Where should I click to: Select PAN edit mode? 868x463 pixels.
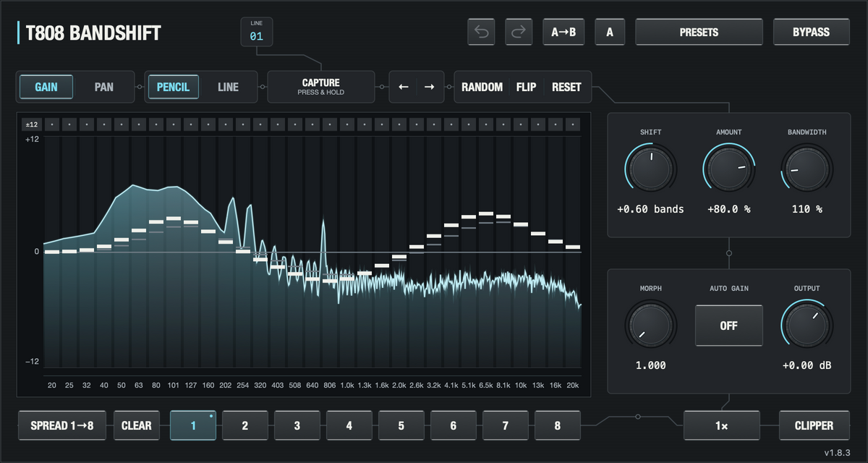[104, 87]
